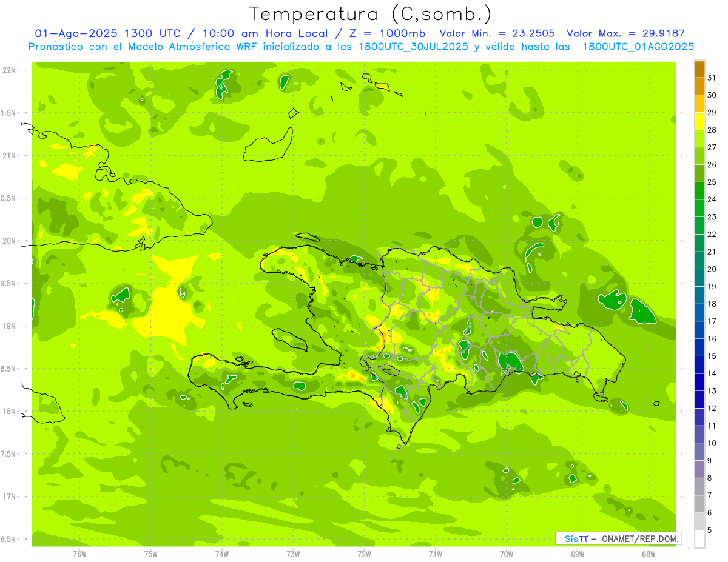Pick the gray swatch between 6 and 7

point(699,504)
